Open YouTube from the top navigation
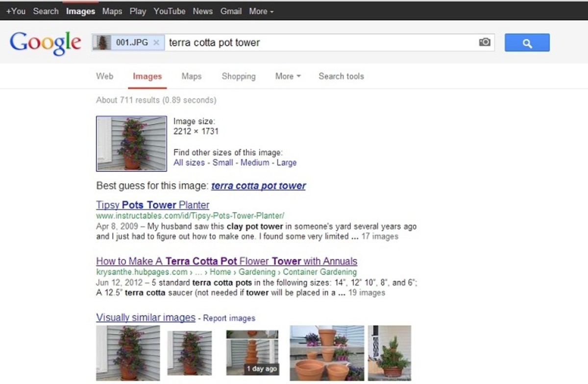The width and height of the screenshot is (588, 384). pos(170,11)
